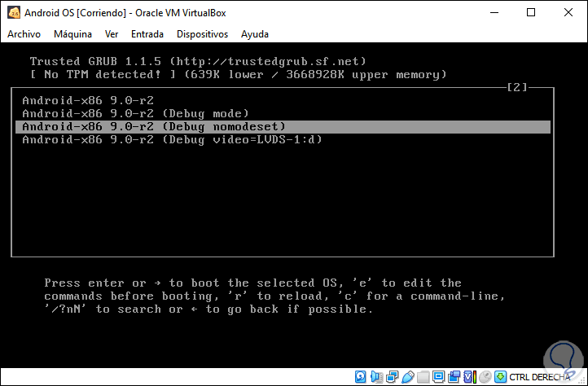Click the Trusted GRUB 1.1.5 header line

[198, 61]
